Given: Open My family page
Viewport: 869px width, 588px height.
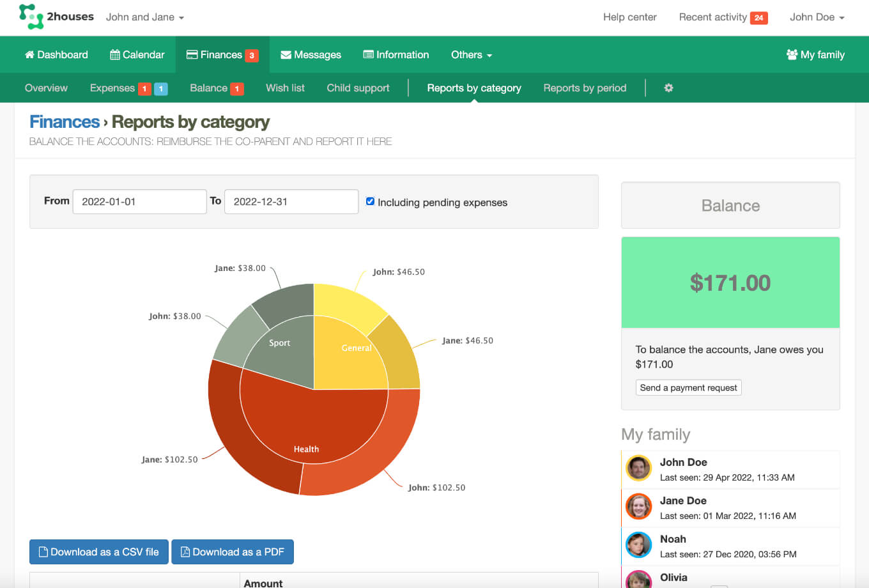Looking at the screenshot, I should coord(815,55).
